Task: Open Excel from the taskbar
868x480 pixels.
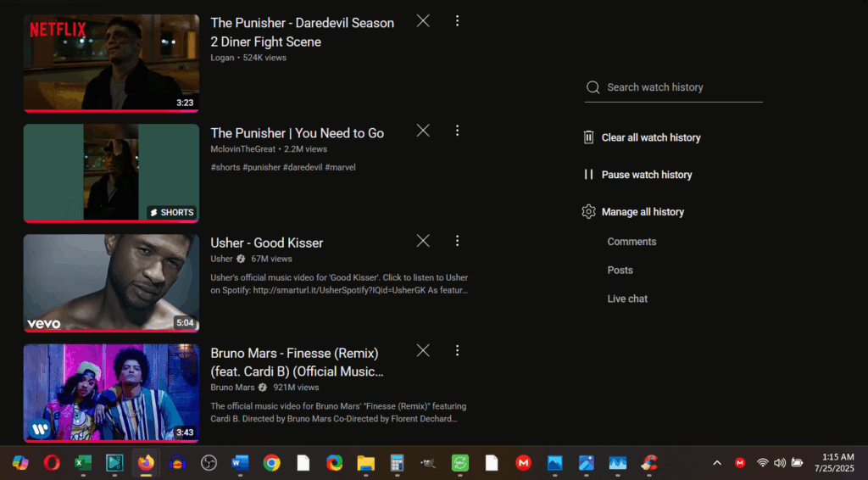Action: [x=83, y=463]
